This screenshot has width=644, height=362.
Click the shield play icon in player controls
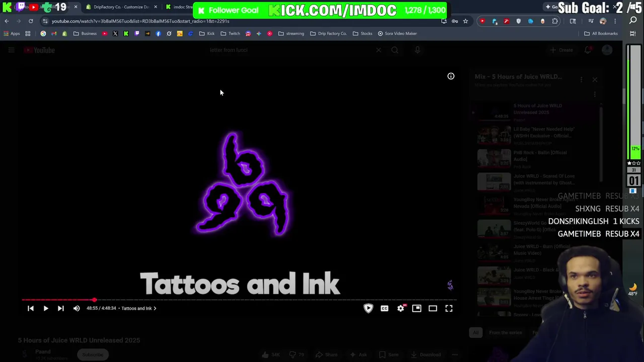coord(368,308)
